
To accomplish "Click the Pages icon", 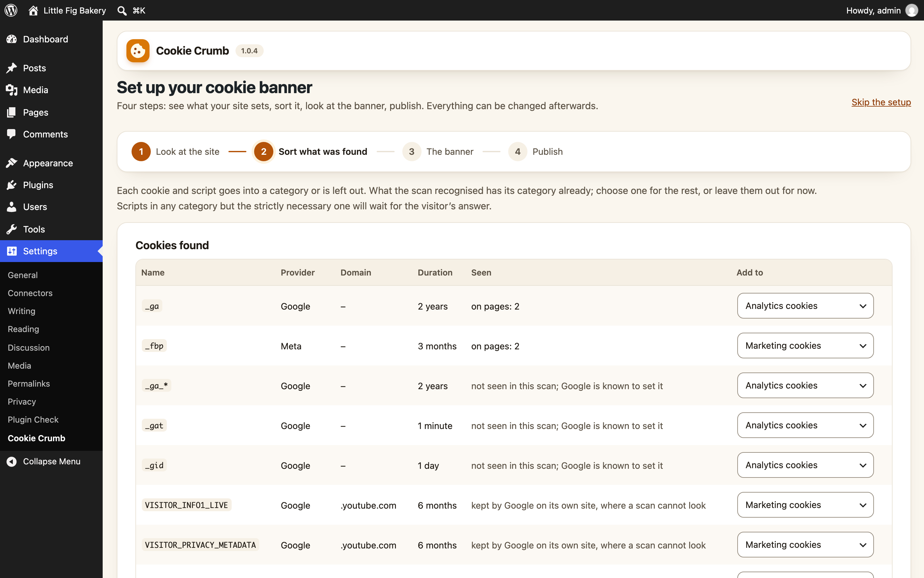I will click(12, 112).
